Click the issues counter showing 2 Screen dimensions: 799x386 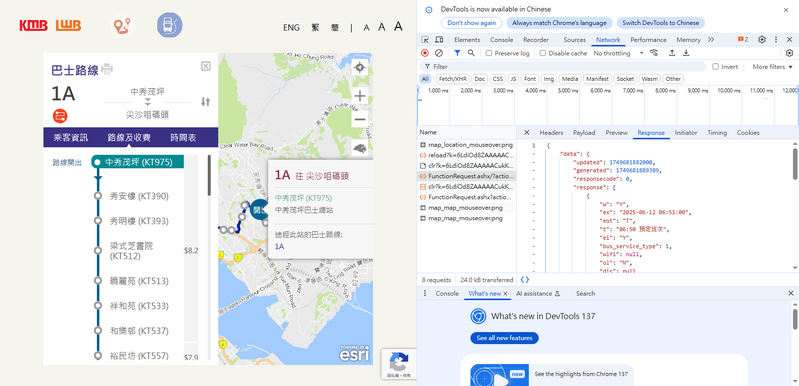(x=743, y=40)
